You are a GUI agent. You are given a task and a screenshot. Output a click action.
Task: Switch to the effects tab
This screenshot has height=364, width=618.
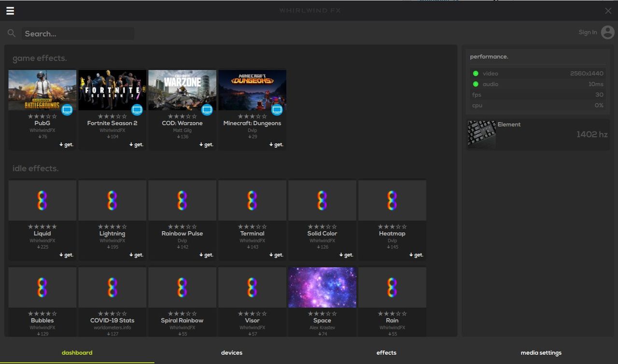pyautogui.click(x=386, y=353)
